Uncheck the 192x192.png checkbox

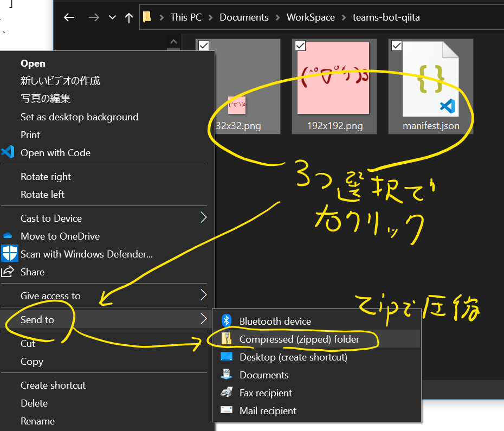[x=300, y=46]
